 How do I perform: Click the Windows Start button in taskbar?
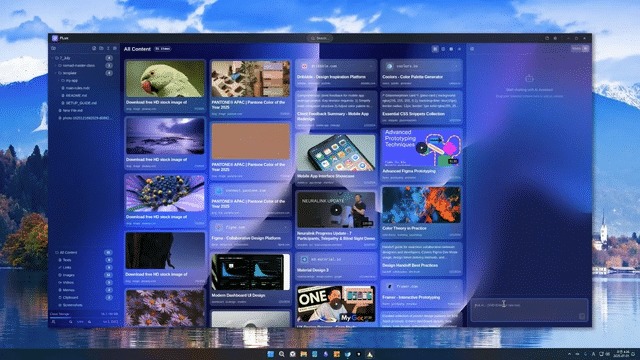(270, 354)
